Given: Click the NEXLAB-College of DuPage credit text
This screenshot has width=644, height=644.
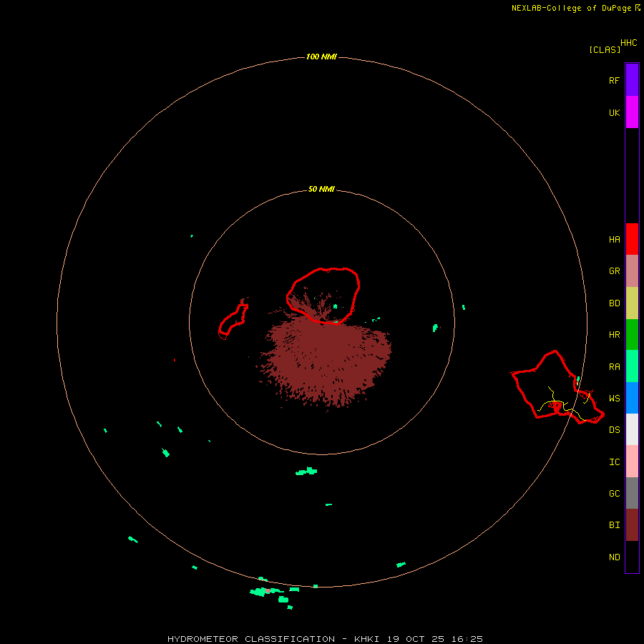Looking at the screenshot, I should click(571, 8).
